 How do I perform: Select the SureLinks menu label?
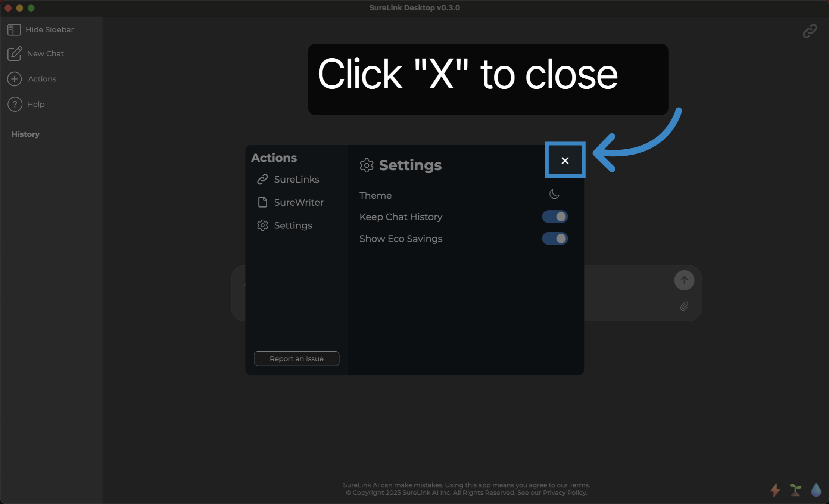coord(296,179)
